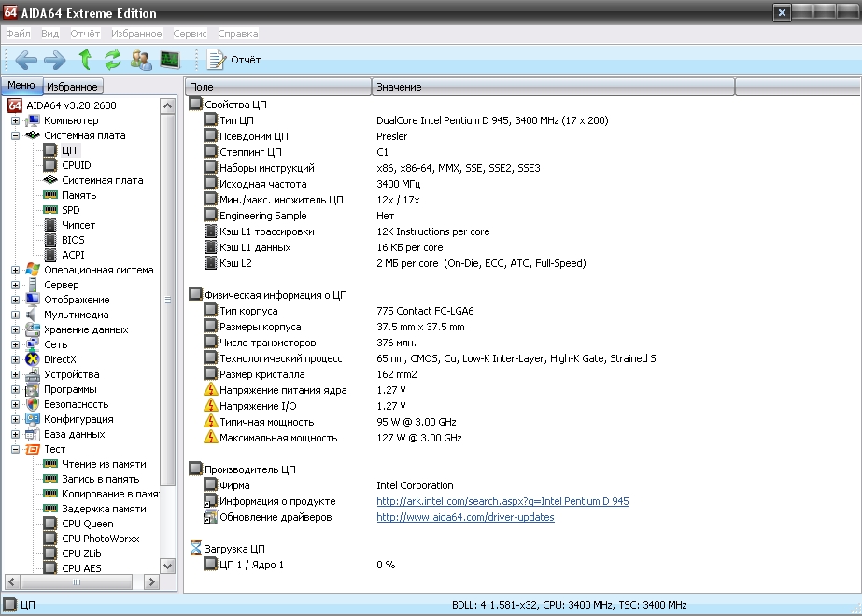Select the ACPI tree item

(73, 255)
